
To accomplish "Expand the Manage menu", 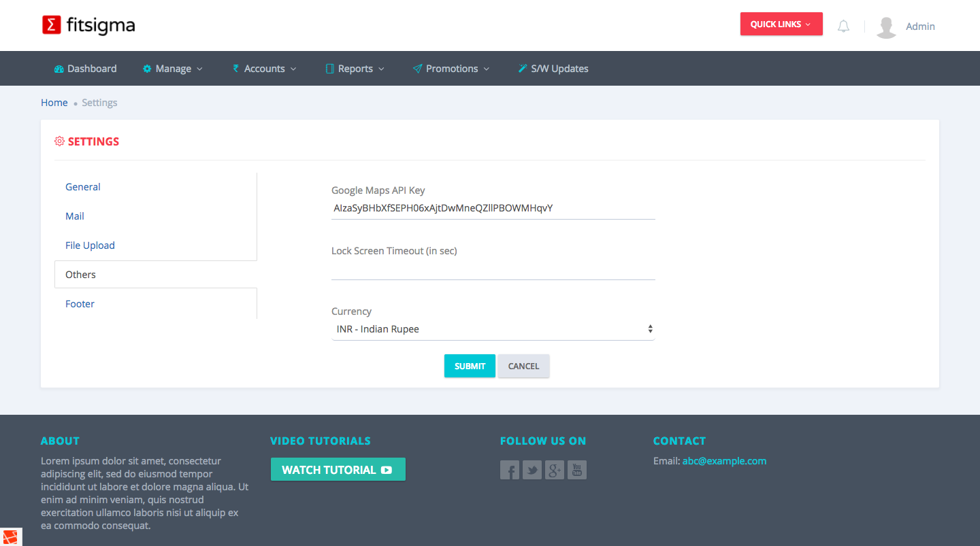I will 173,69.
